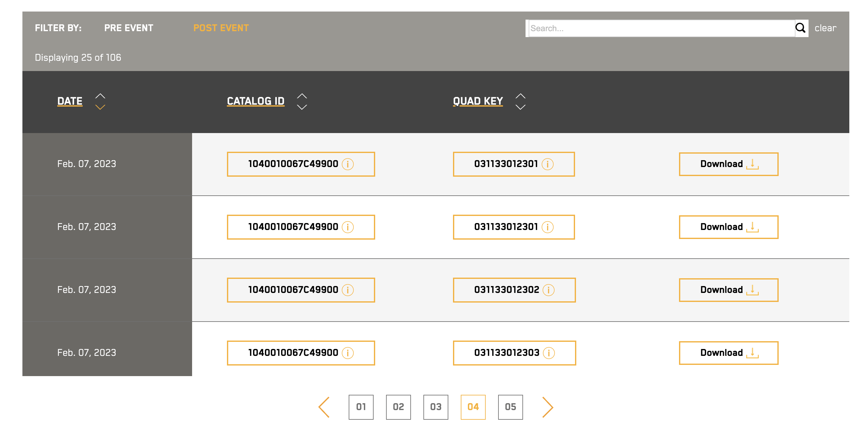This screenshot has height=430, width=868.
Task: Download the first row's imagery
Action: [728, 164]
